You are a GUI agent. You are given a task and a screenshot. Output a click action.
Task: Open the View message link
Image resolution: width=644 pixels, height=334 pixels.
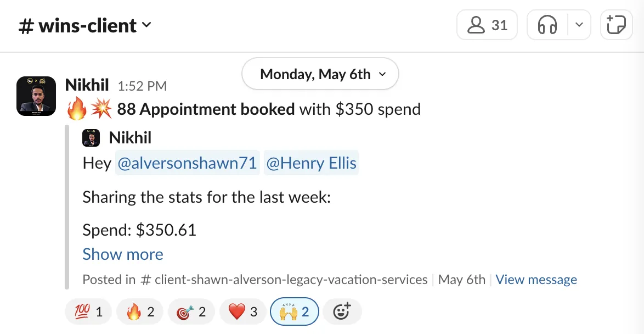[x=536, y=279]
